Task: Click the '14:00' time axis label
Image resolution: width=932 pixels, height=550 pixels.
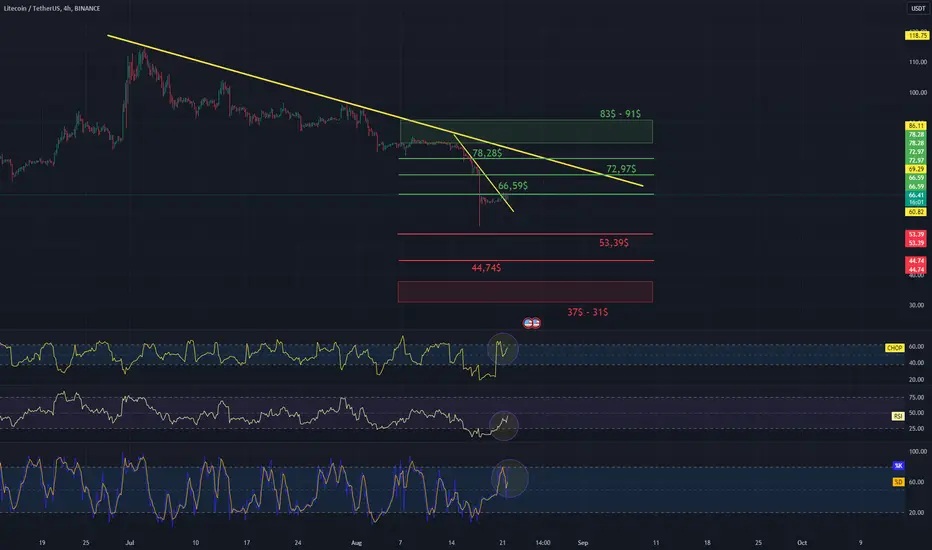Action: (543, 542)
